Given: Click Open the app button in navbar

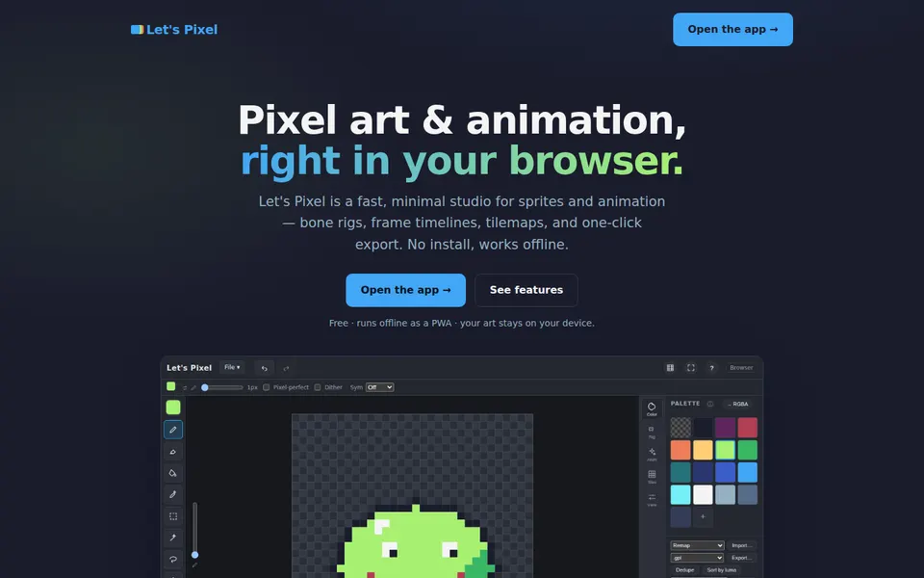Looking at the screenshot, I should (x=732, y=30).
